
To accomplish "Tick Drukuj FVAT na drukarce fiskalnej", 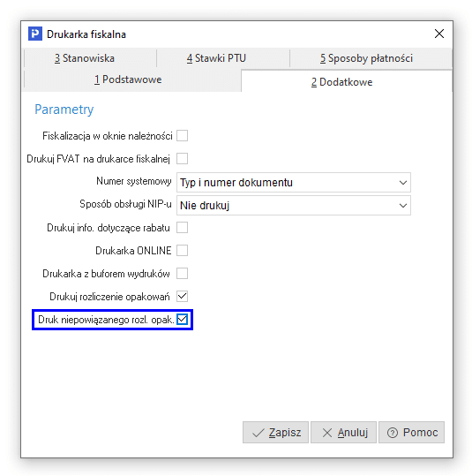I will 182,158.
